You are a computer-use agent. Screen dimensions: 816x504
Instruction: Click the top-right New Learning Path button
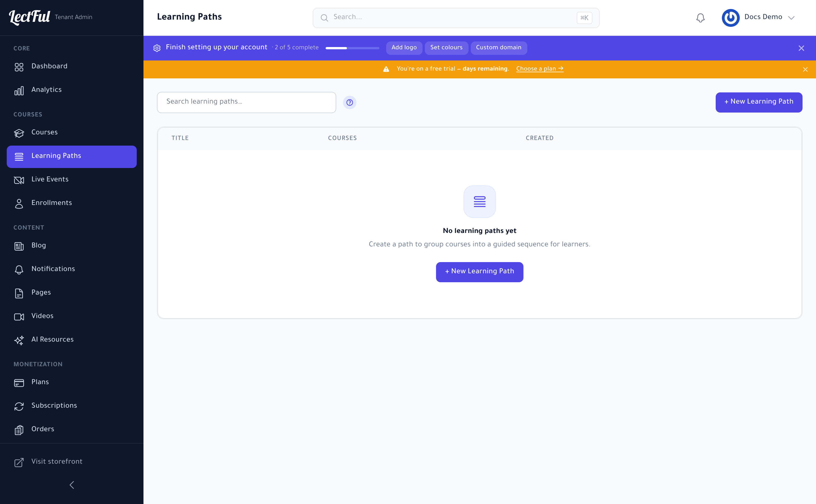[x=759, y=102]
